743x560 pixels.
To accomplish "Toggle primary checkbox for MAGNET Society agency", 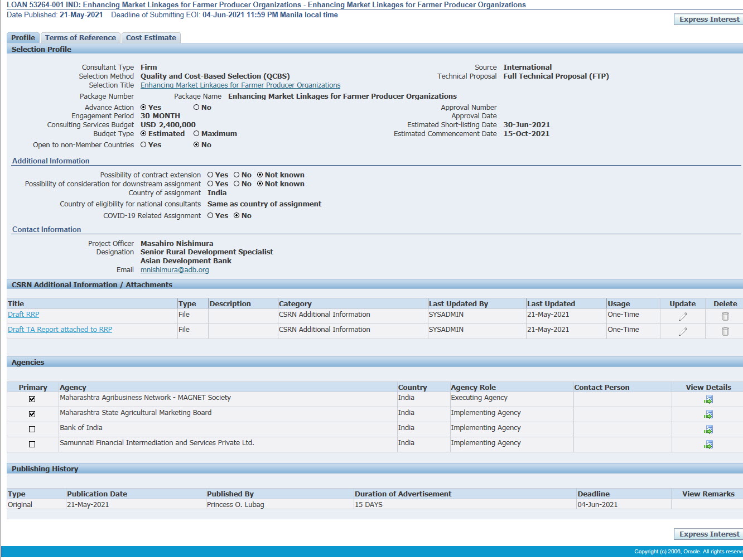I will [x=32, y=399].
